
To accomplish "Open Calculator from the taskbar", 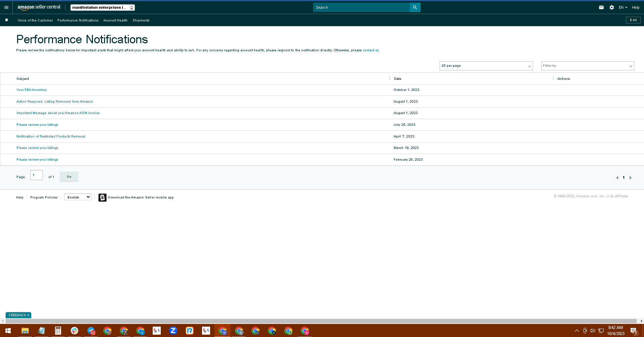I will coord(58,331).
